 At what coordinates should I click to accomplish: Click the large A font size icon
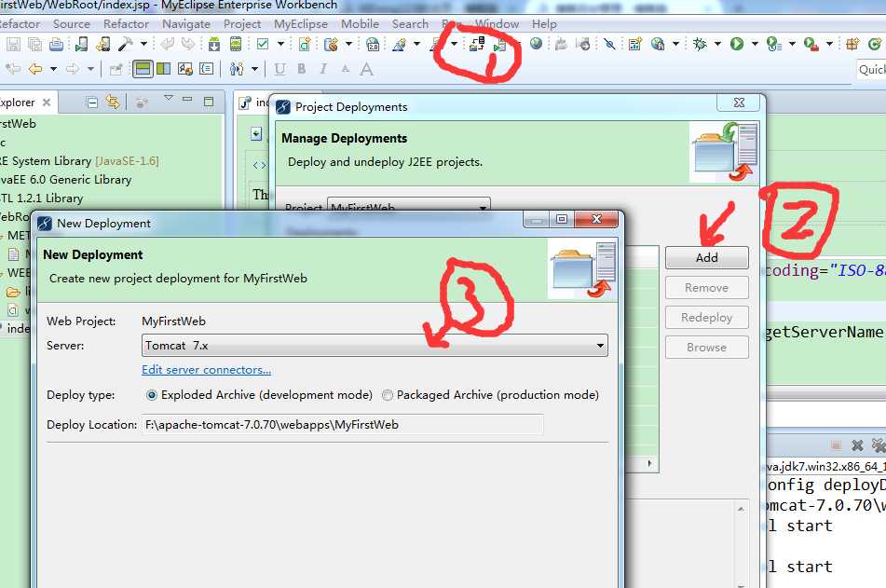click(x=367, y=69)
